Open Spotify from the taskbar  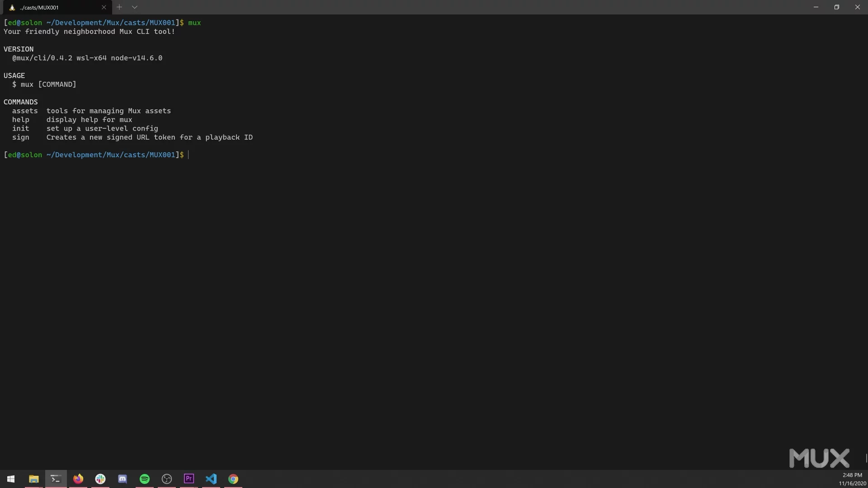pos(145,479)
